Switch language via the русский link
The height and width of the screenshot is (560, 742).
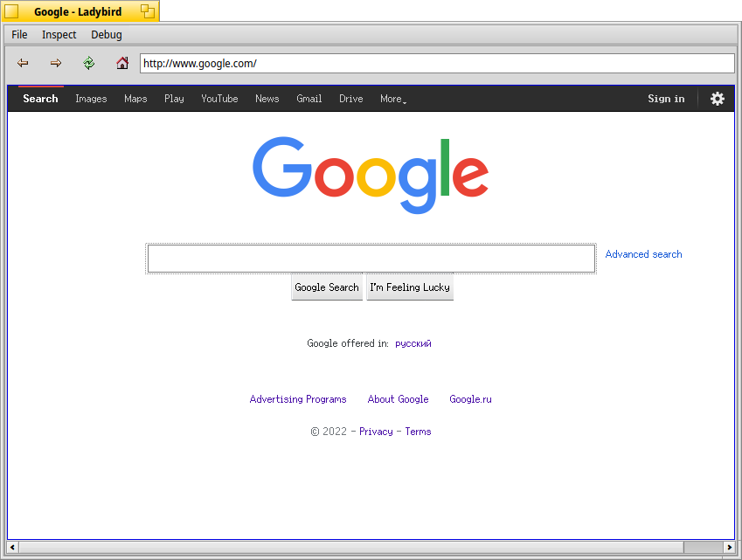pyautogui.click(x=413, y=343)
